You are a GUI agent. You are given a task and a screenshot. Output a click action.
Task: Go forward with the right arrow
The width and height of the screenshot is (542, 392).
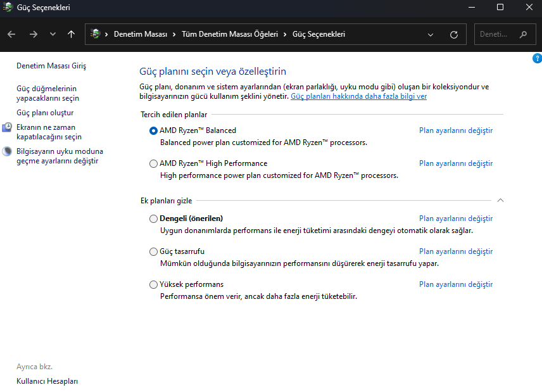[33, 34]
